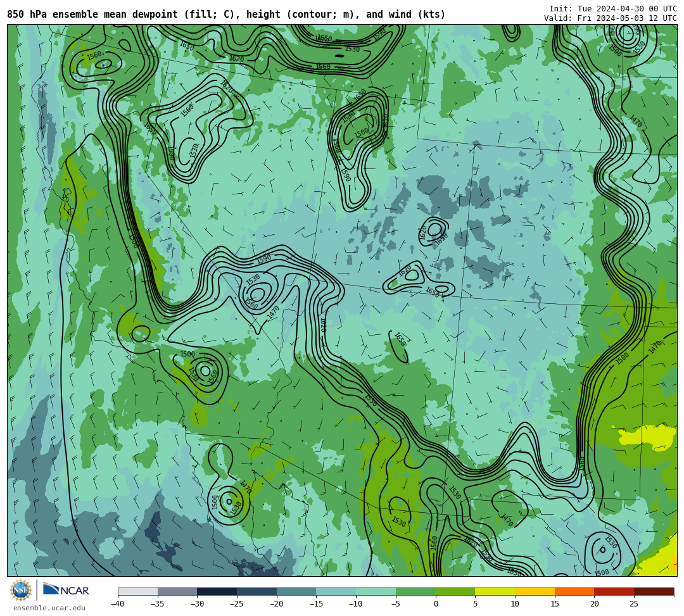Click the 10 colorbar tick label

tap(515, 604)
